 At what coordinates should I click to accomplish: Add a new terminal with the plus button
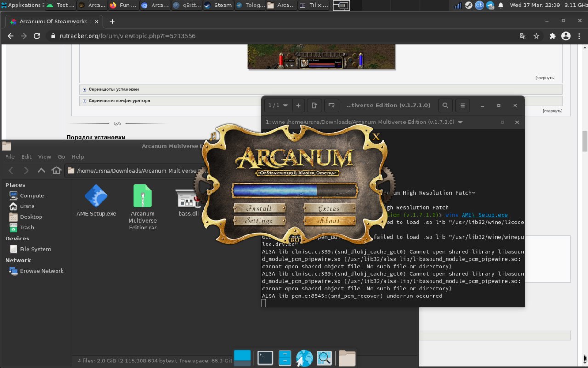(x=298, y=106)
